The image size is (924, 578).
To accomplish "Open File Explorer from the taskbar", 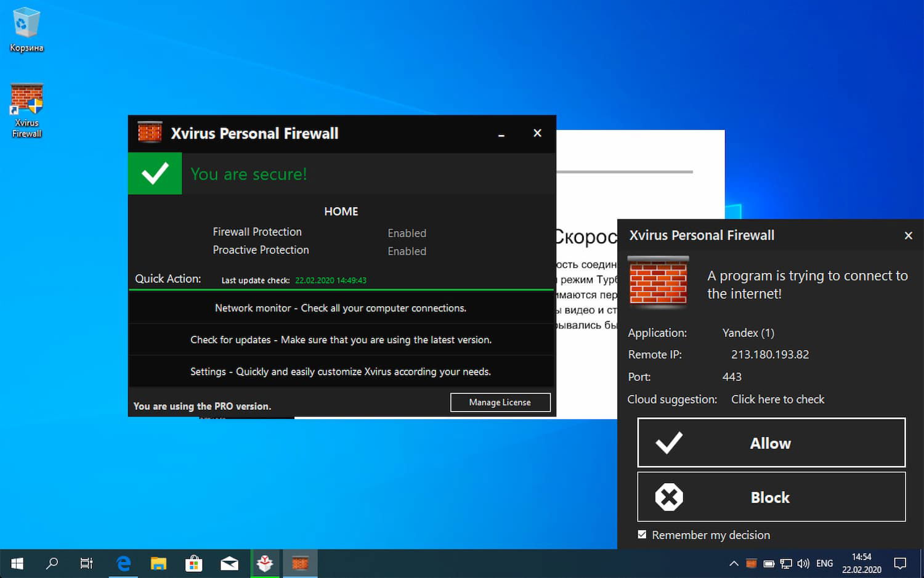I will 158,563.
